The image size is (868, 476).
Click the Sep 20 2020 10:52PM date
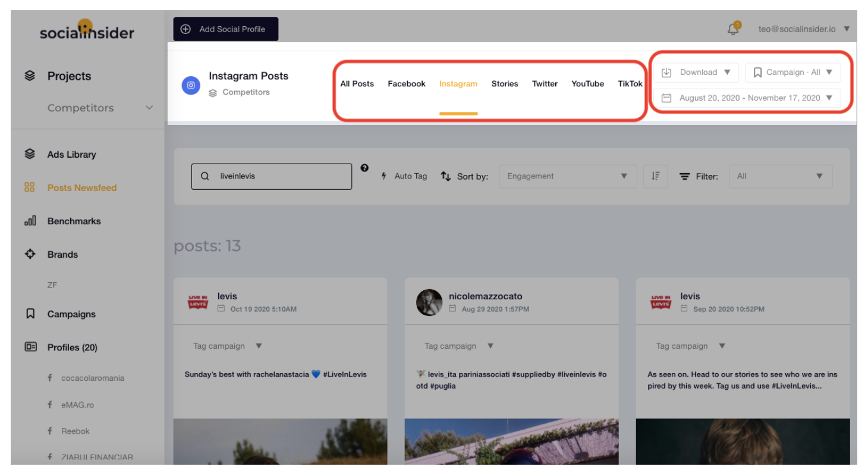729,309
